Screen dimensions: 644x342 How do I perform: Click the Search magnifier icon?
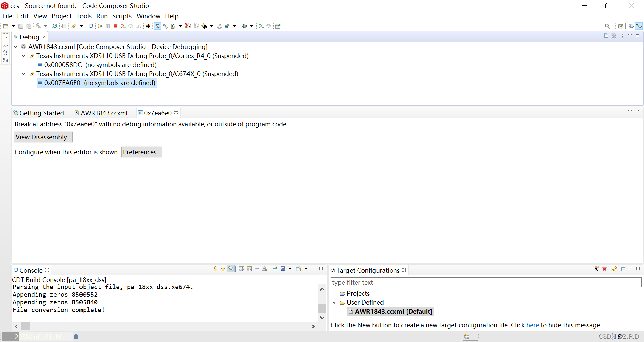pyautogui.click(x=607, y=26)
